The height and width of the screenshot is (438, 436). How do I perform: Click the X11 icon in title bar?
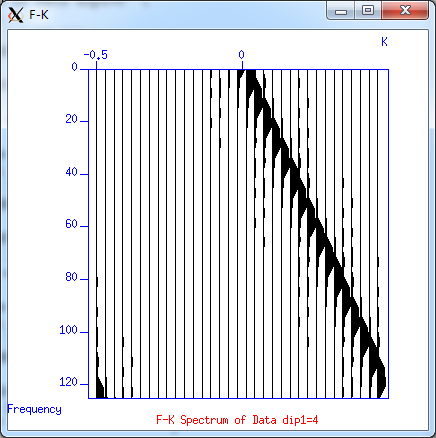(x=16, y=15)
